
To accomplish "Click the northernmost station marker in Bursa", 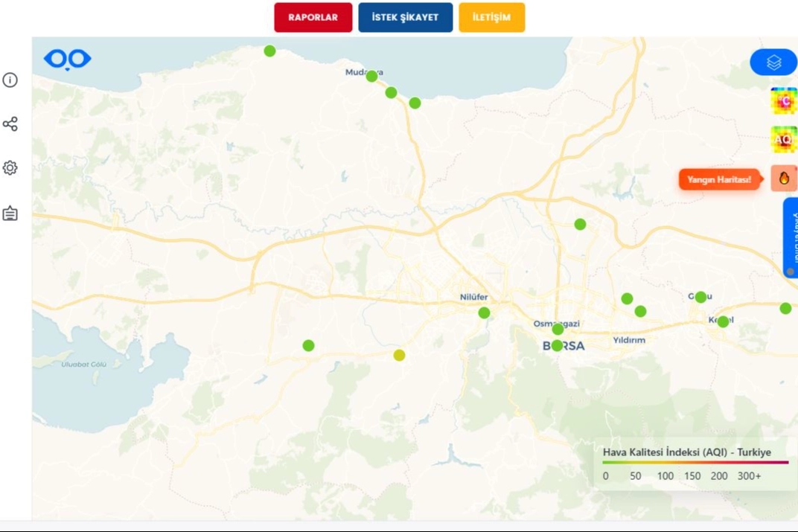I will coord(269,51).
